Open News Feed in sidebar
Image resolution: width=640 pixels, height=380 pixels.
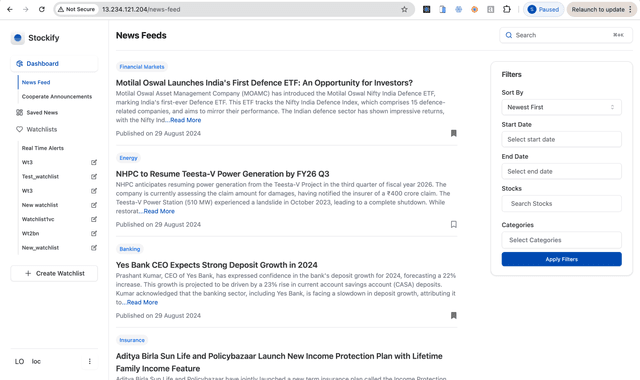click(36, 82)
